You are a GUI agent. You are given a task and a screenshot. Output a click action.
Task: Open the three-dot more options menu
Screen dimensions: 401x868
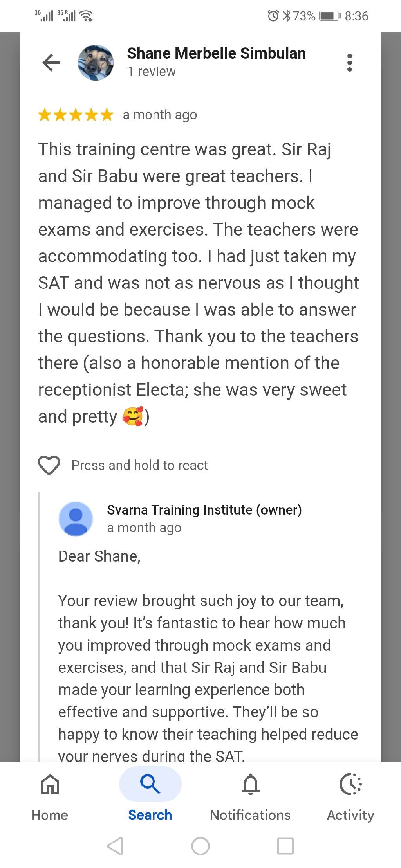click(349, 63)
